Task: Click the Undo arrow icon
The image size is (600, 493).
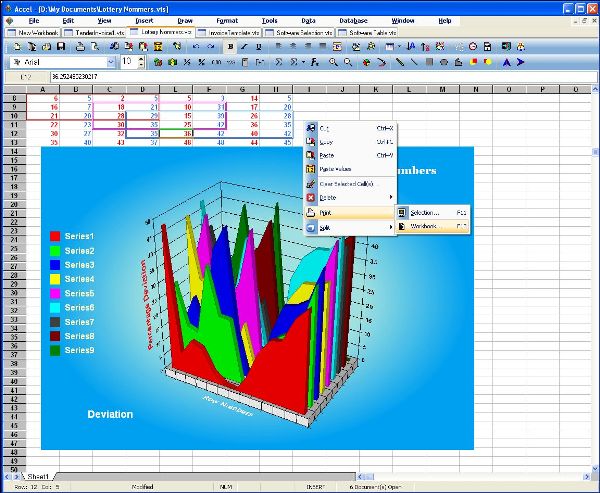Action: click(196, 47)
